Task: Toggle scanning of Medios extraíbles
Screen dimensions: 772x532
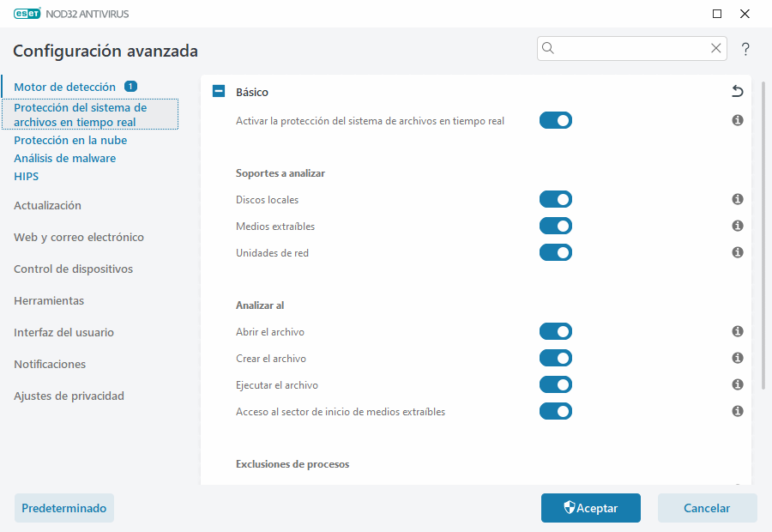Action: (555, 226)
